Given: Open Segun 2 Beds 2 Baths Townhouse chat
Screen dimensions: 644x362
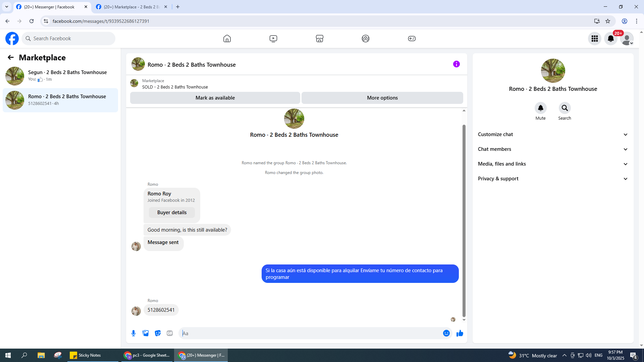Looking at the screenshot, I should tap(60, 76).
